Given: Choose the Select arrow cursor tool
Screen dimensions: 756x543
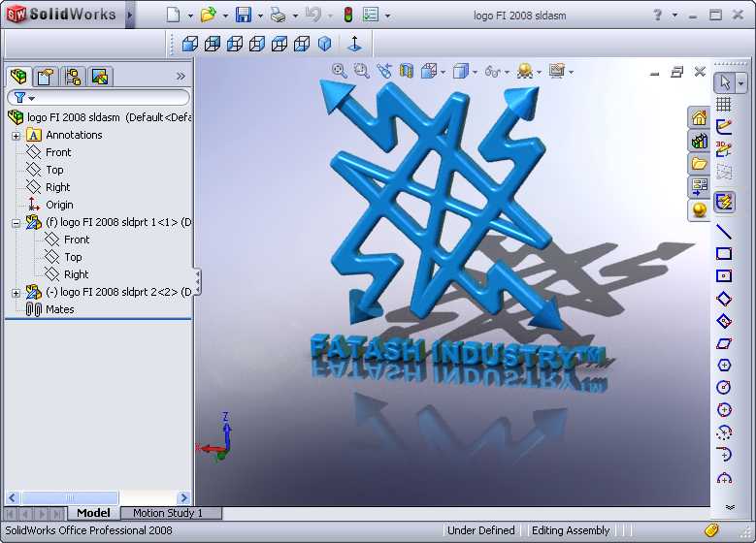Looking at the screenshot, I should coord(724,82).
